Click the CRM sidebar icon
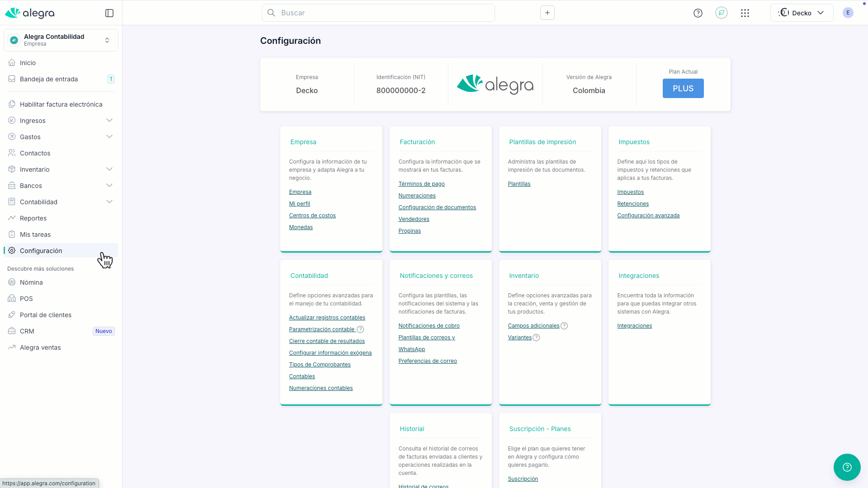 pyautogui.click(x=11, y=331)
